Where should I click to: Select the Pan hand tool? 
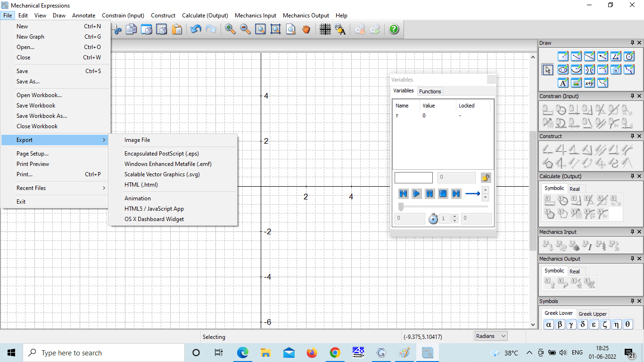(306, 29)
